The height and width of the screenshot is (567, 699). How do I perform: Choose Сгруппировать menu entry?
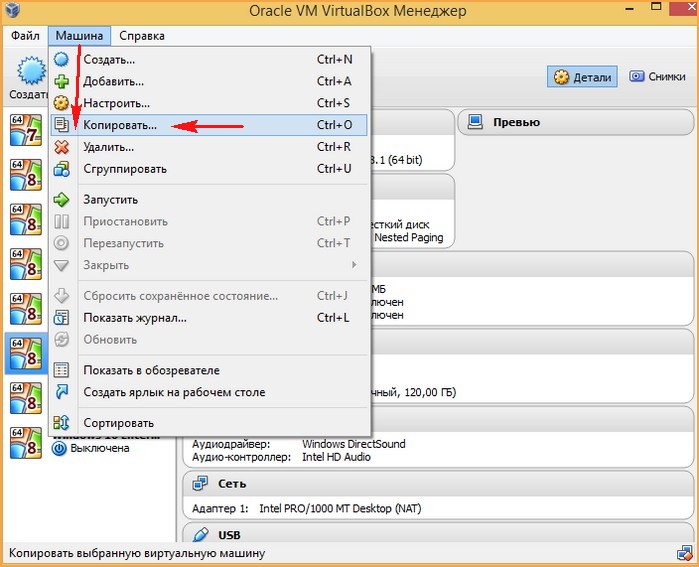point(125,169)
